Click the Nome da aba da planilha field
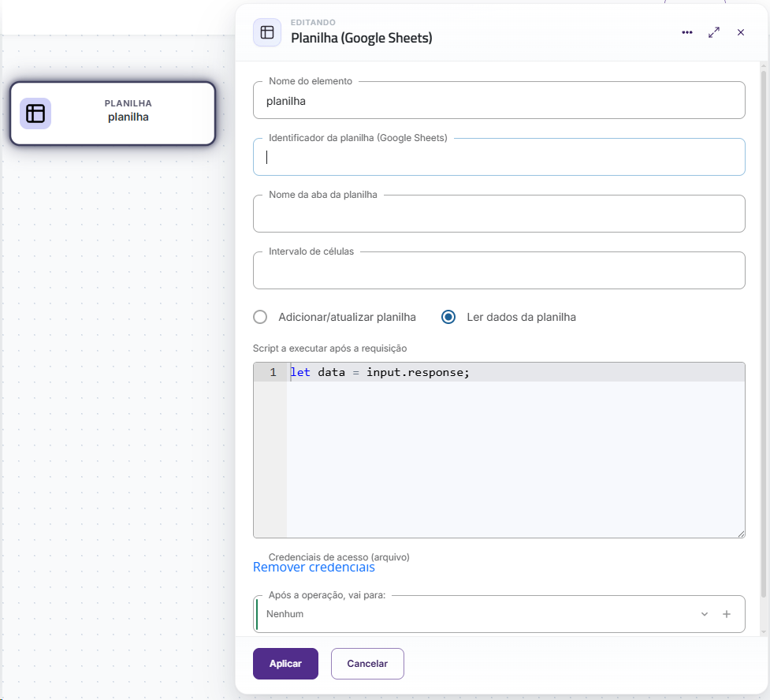Viewport: 770px width, 700px height. coord(499,214)
